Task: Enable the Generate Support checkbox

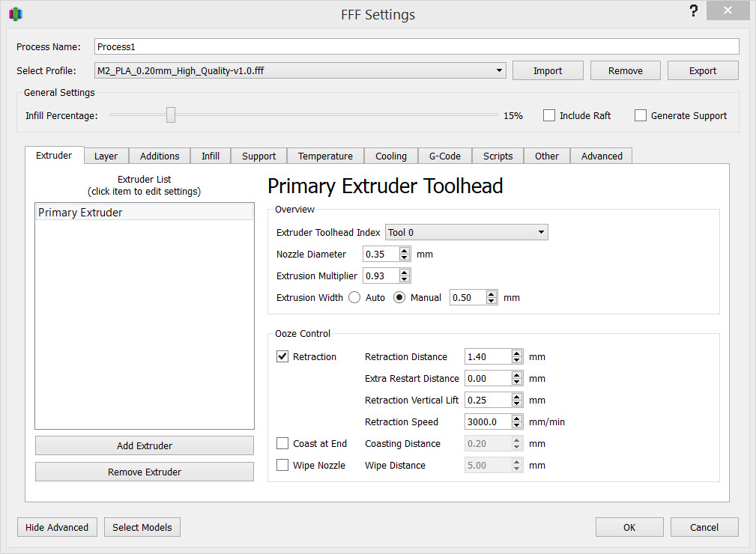Action: pyautogui.click(x=641, y=115)
